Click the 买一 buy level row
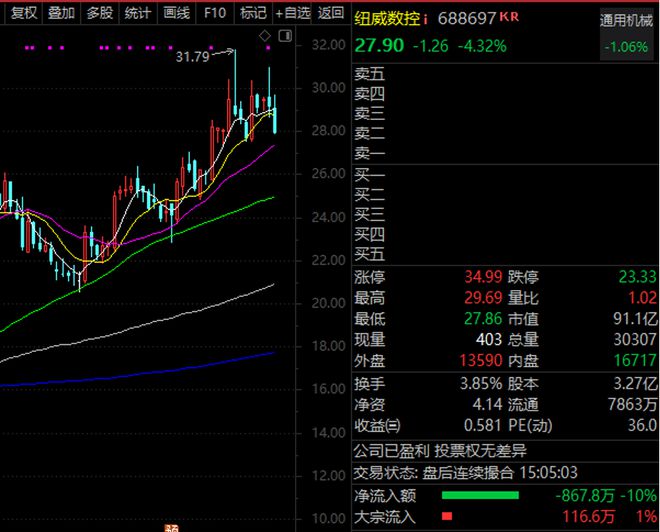Viewport: 660px width, 532px height. [504, 174]
